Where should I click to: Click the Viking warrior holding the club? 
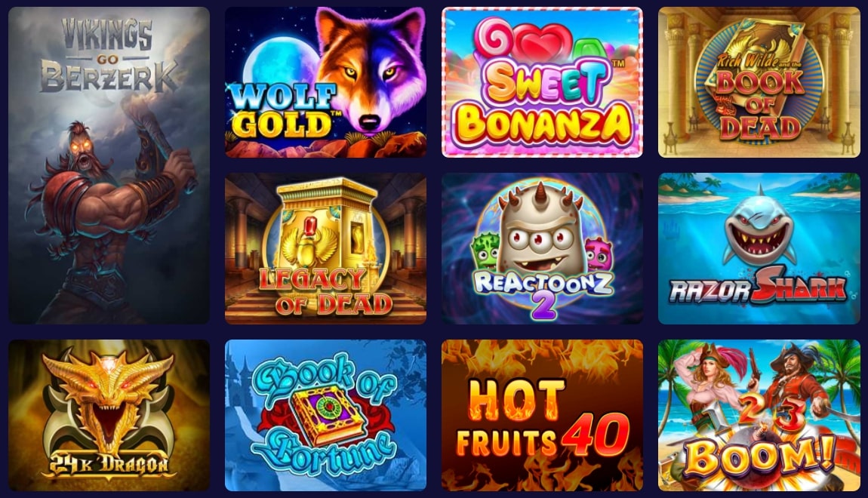[x=111, y=204]
